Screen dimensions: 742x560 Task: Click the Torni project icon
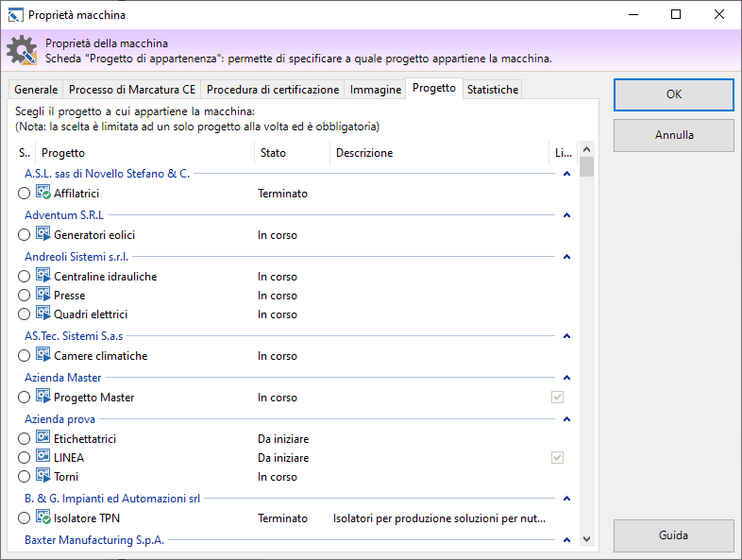42,477
